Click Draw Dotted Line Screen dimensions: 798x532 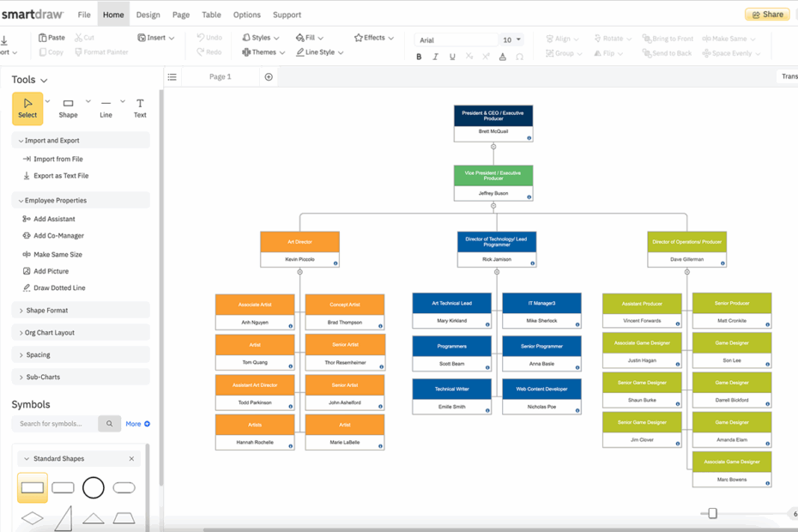click(x=54, y=288)
